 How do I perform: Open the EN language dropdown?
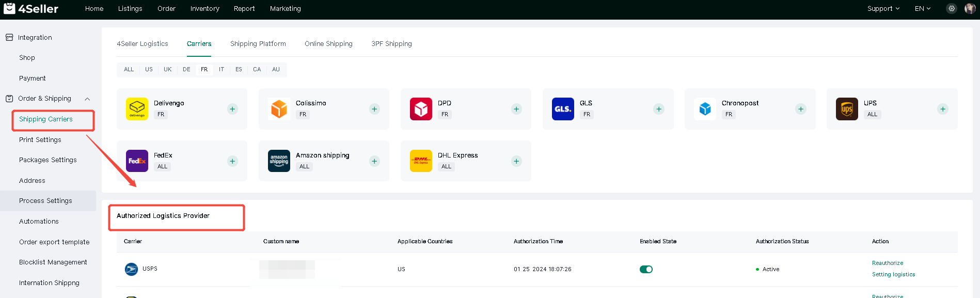tap(923, 9)
